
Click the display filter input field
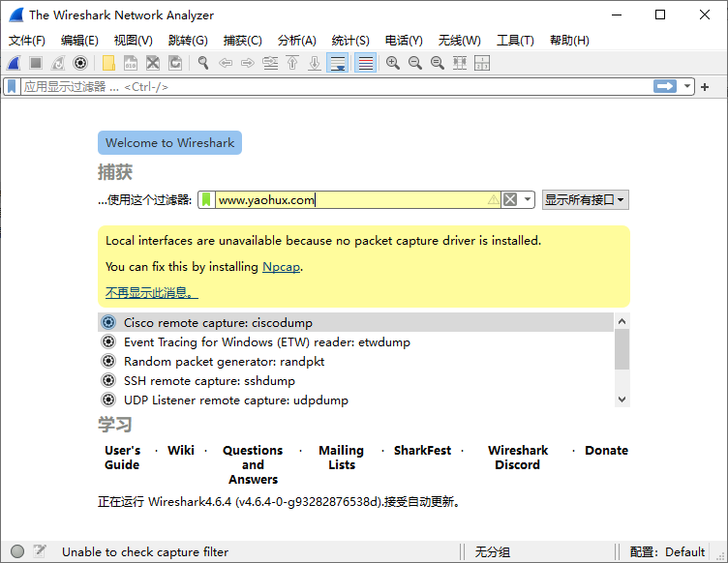click(x=336, y=87)
